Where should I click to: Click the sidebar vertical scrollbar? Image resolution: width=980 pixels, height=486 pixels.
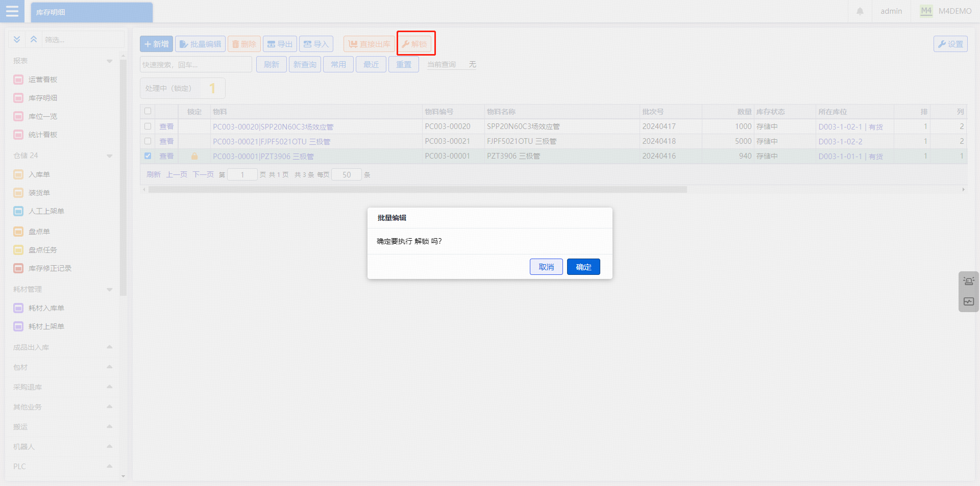(x=122, y=177)
